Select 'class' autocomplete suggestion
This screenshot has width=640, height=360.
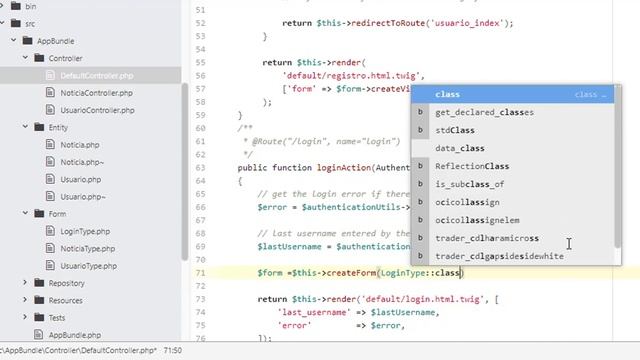513,94
